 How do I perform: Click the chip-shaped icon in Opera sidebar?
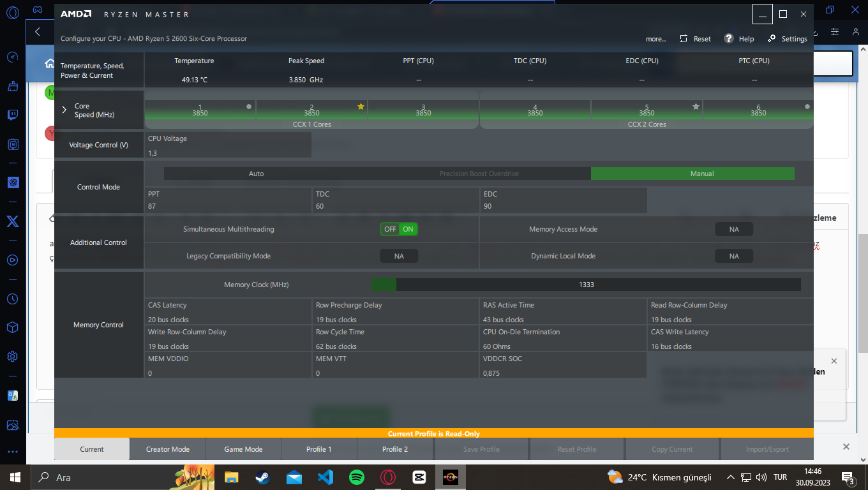(x=13, y=144)
